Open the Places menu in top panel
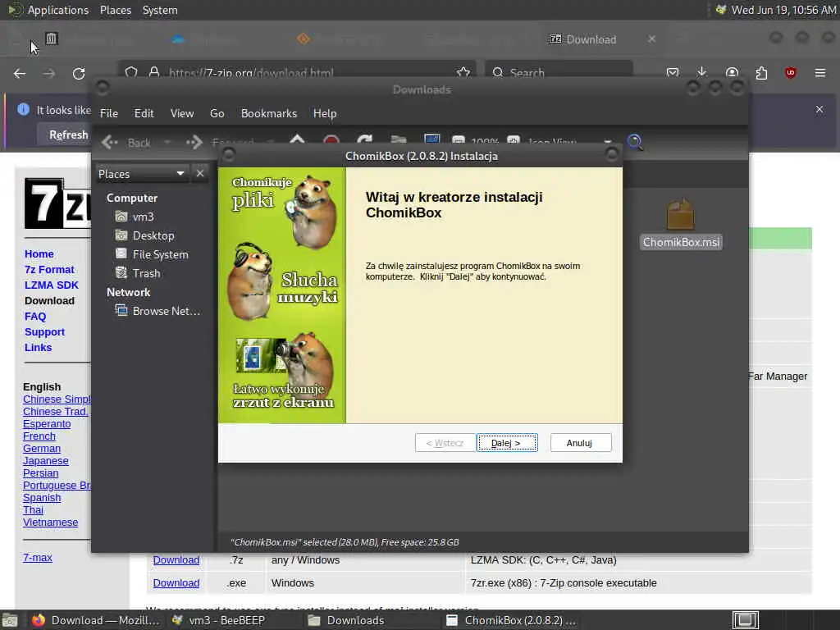This screenshot has width=840, height=630. coord(116,10)
